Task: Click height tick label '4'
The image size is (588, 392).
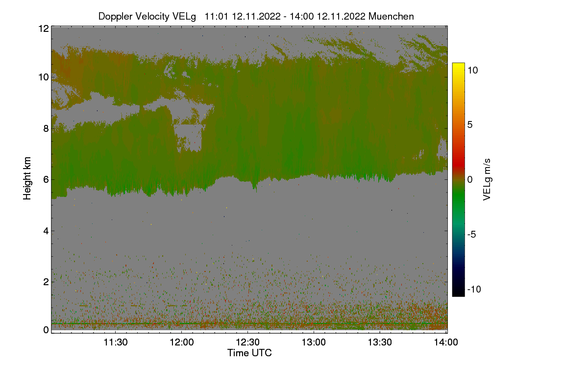Action: [46, 230]
